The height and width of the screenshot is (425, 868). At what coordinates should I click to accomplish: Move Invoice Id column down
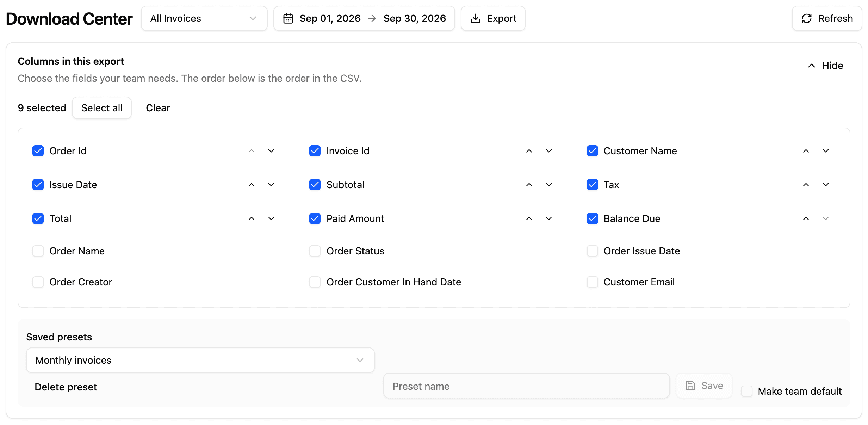(549, 151)
